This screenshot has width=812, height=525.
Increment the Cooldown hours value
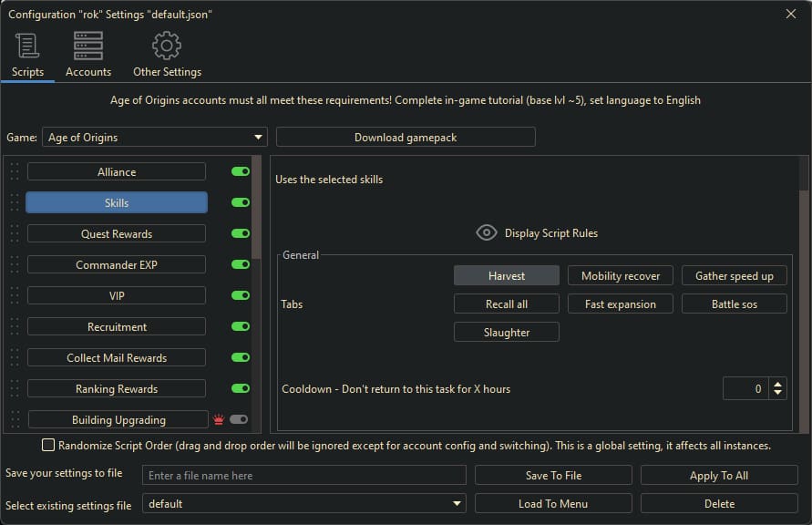point(779,383)
